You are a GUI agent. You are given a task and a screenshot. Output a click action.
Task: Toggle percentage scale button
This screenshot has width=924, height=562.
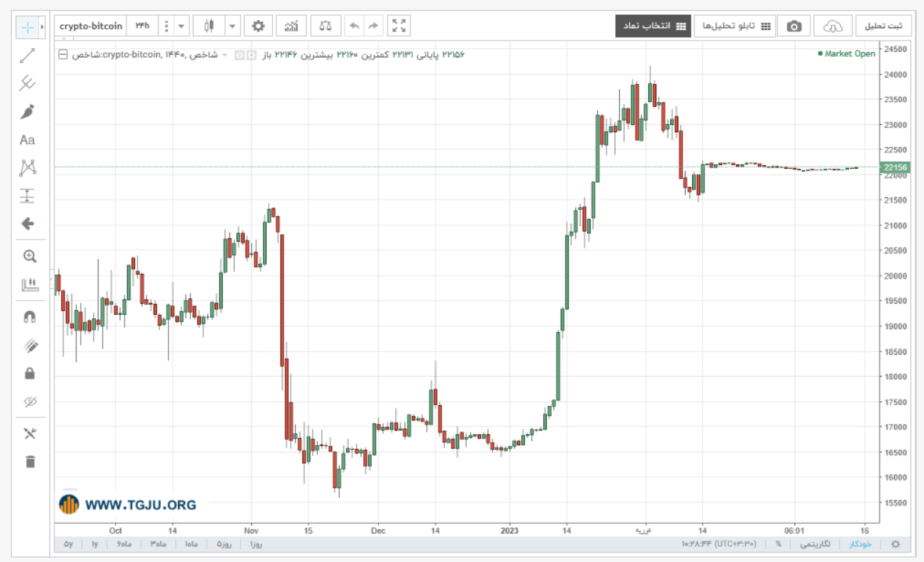[x=778, y=544]
